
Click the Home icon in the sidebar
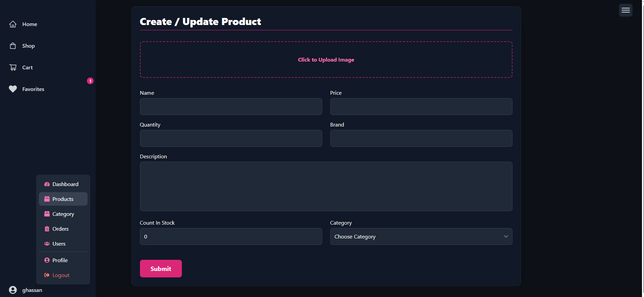pyautogui.click(x=13, y=24)
